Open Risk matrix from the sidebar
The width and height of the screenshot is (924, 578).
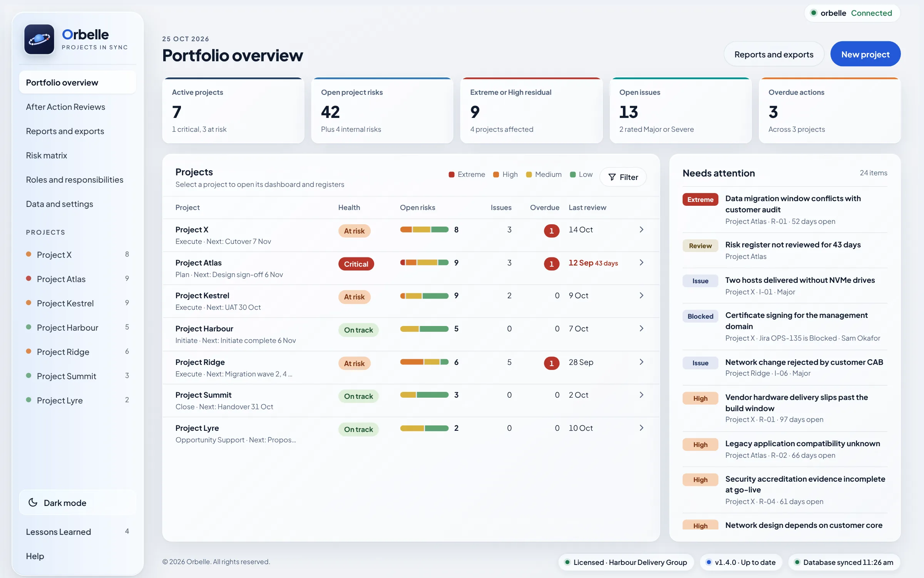point(78,155)
